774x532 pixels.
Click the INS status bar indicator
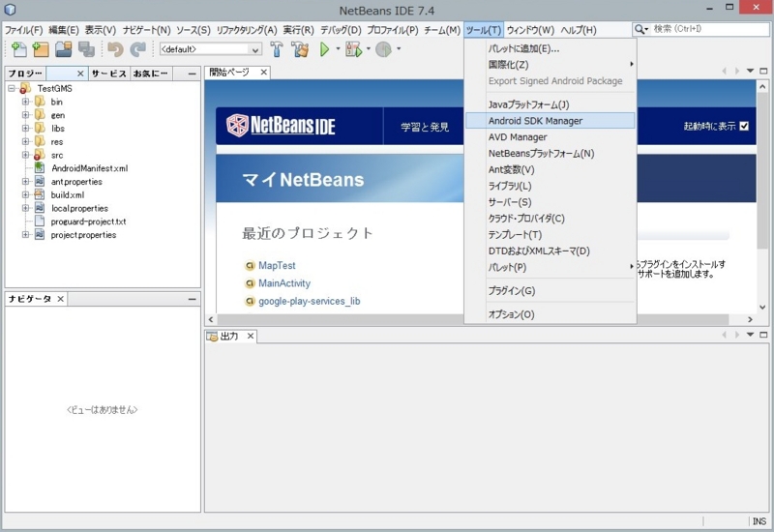(x=759, y=521)
